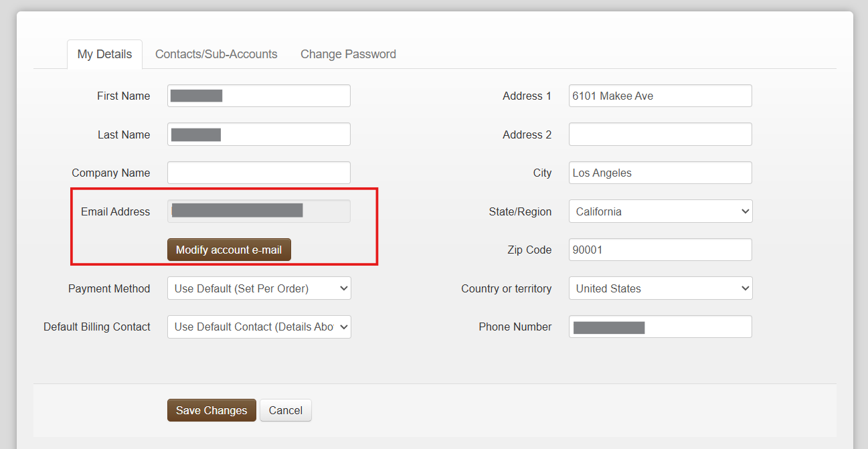This screenshot has height=449, width=868.
Task: Expand the Country or territory dropdown
Action: [661, 288]
